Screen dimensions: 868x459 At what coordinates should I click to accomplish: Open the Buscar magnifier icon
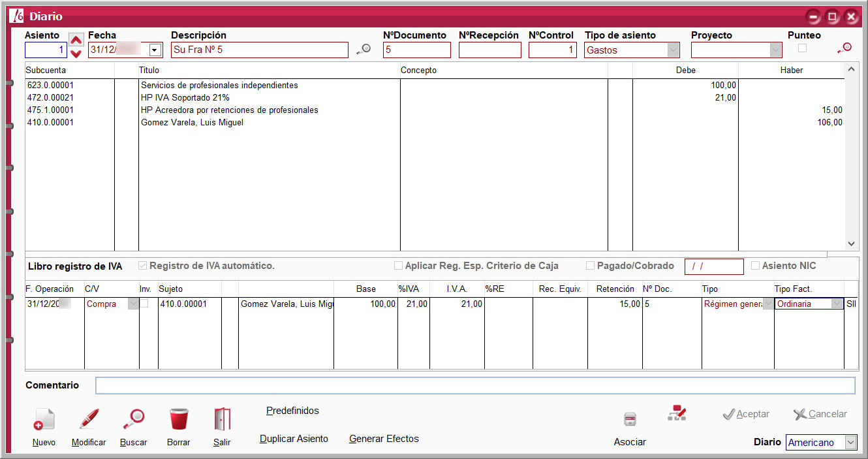point(133,420)
